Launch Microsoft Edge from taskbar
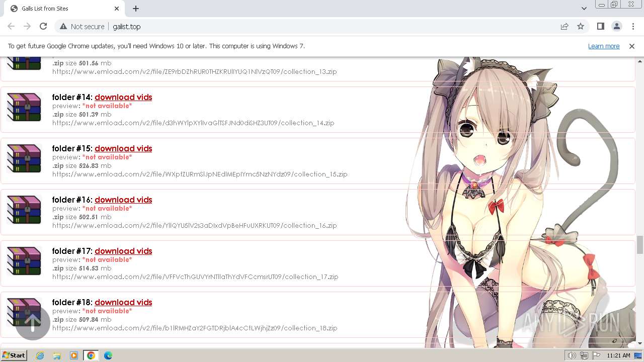 point(108,355)
